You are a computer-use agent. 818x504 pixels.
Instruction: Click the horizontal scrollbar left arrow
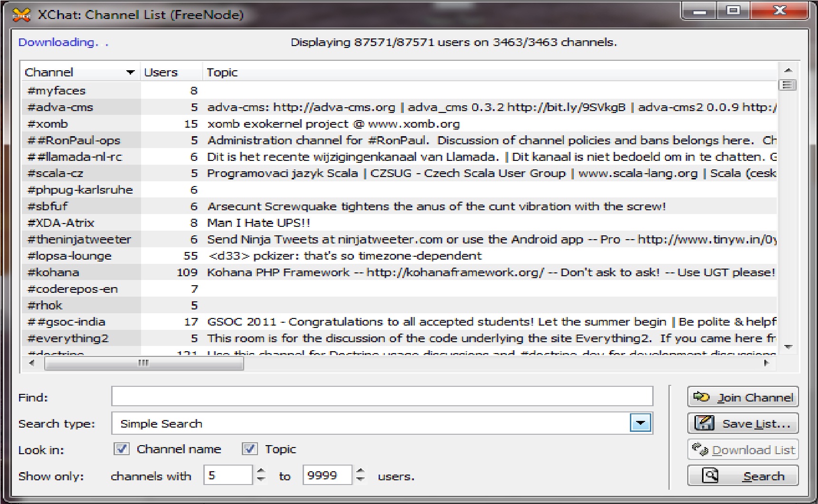tap(32, 363)
